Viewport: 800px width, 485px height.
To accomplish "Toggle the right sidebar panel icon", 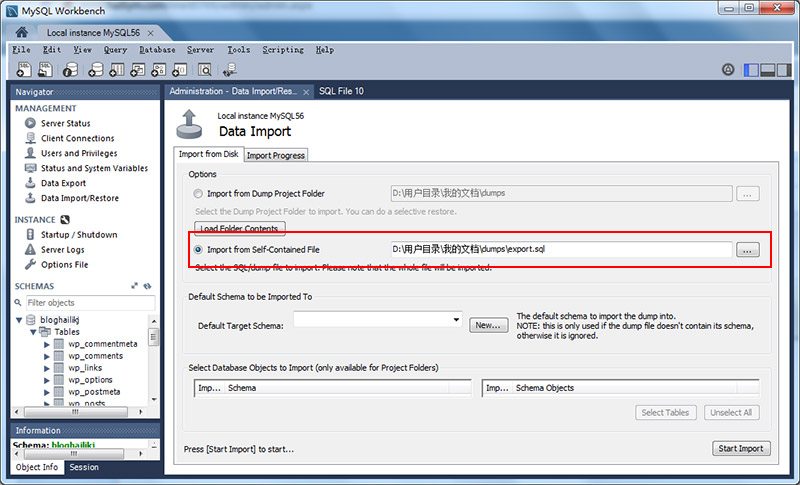I will click(784, 70).
